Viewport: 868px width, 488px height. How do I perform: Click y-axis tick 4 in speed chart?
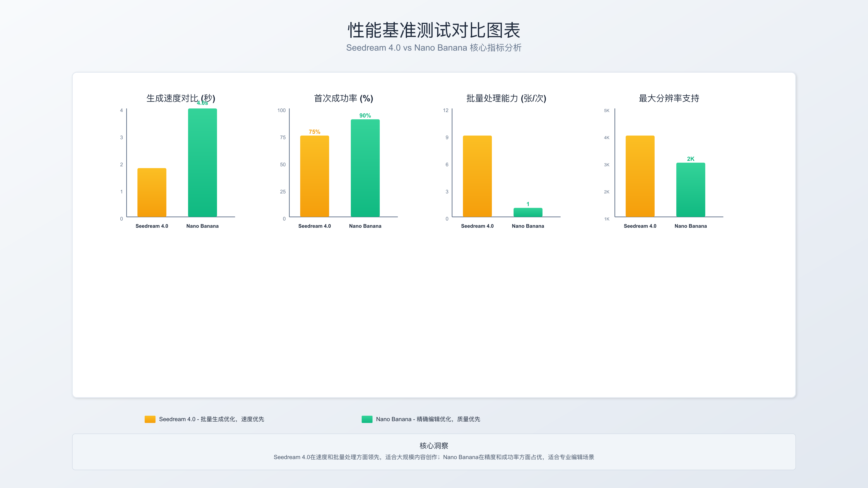pos(122,110)
